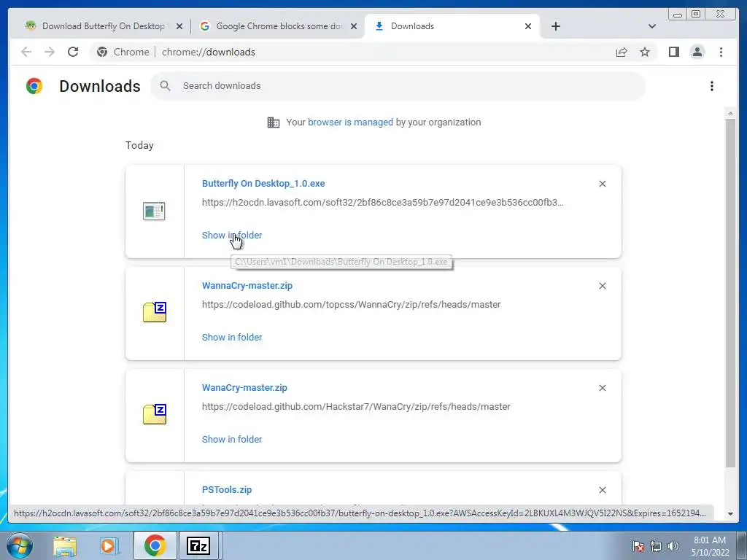Open the new tab plus button
This screenshot has height=560, width=747.
555,26
